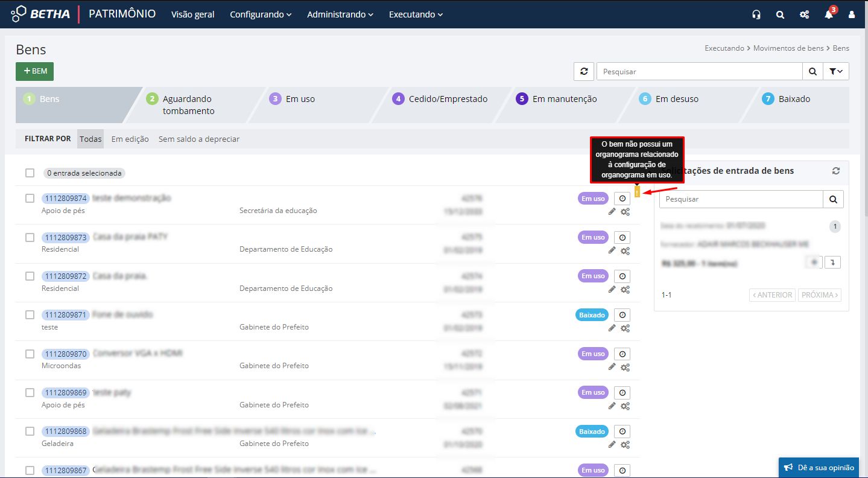Expand the Administrando menu
This screenshot has width=868, height=478.
coord(340,14)
